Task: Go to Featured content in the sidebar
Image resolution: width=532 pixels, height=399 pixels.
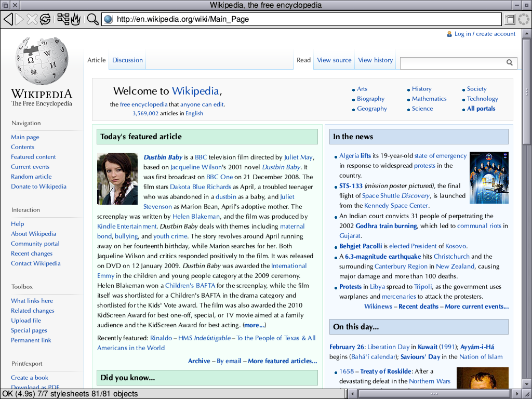Action: click(x=33, y=157)
